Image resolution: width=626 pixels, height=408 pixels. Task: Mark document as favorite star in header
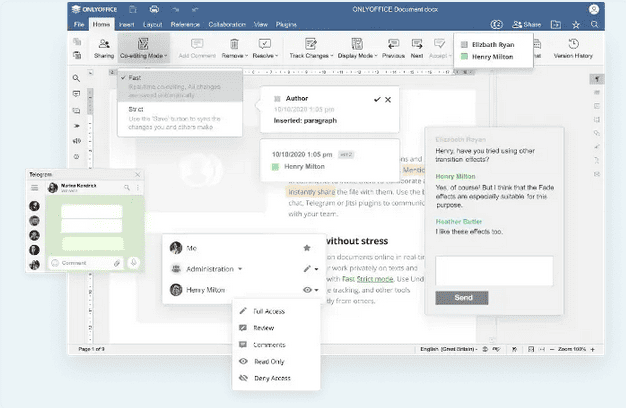[576, 25]
